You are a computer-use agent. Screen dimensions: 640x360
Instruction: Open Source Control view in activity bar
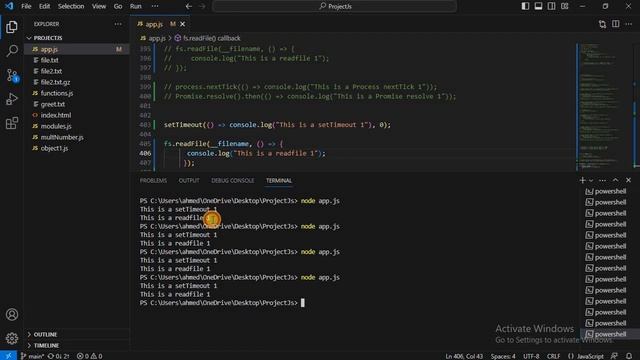12,75
